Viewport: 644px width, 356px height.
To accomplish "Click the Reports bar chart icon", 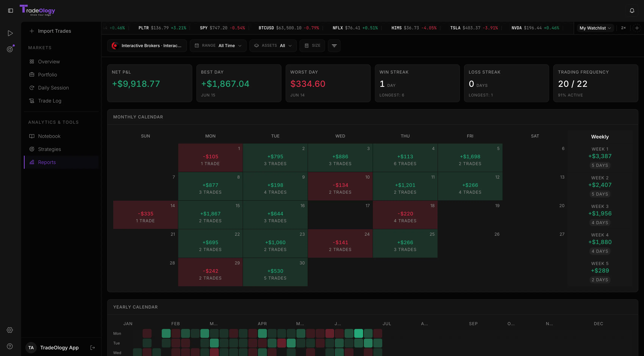I will tap(32, 162).
